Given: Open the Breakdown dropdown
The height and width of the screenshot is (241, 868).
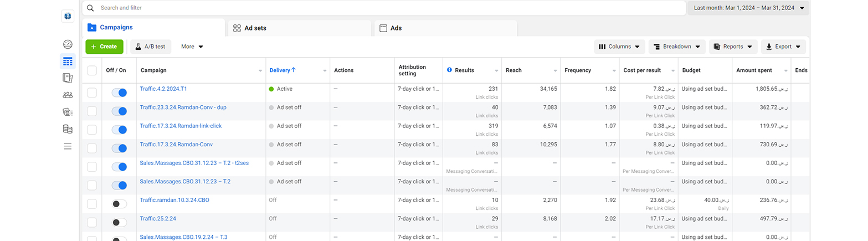Looking at the screenshot, I should pyautogui.click(x=677, y=47).
